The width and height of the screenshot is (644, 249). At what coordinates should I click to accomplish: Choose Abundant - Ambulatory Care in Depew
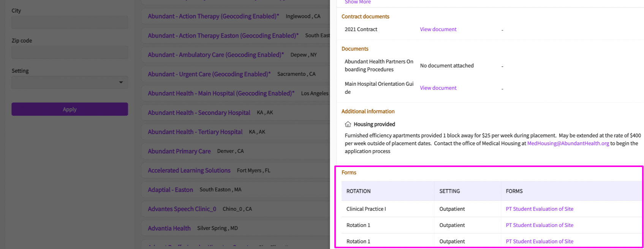(215, 55)
